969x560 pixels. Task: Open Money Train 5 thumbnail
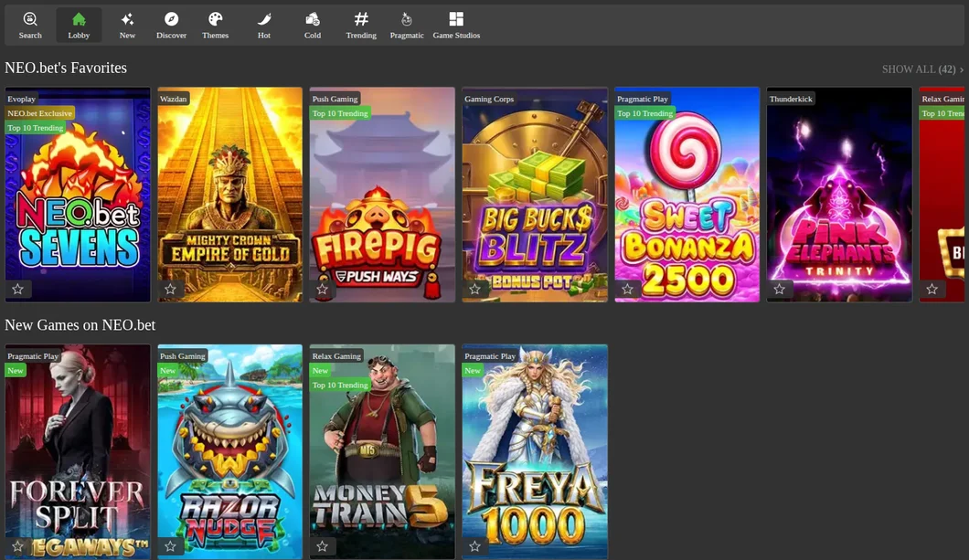click(382, 452)
